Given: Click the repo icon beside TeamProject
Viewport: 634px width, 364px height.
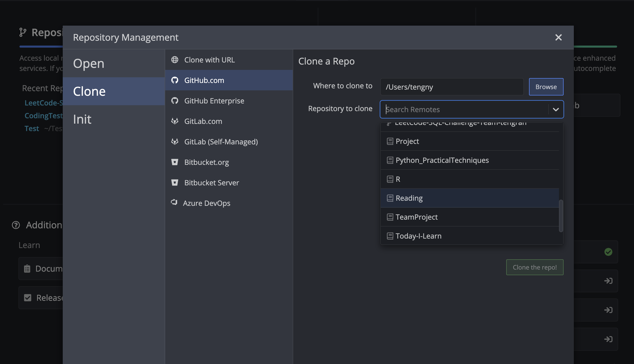Looking at the screenshot, I should [390, 217].
